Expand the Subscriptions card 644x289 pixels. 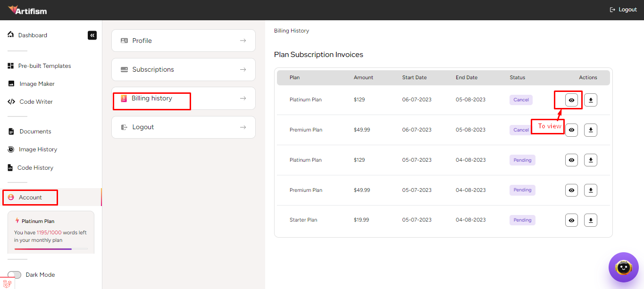pyautogui.click(x=183, y=70)
